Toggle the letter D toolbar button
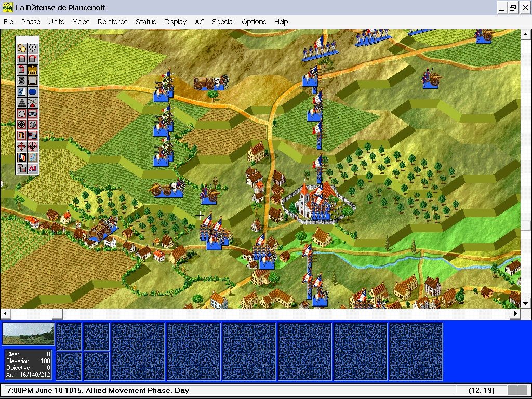 click(x=22, y=136)
